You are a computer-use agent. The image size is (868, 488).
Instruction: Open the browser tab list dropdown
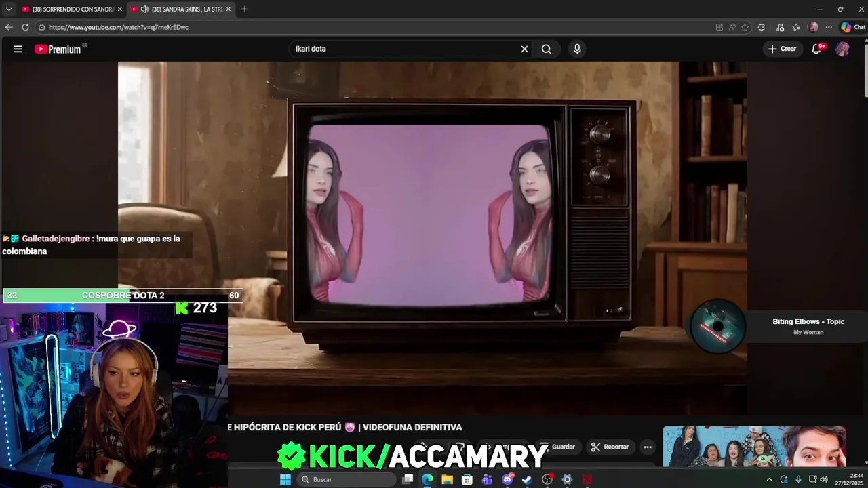(x=9, y=9)
